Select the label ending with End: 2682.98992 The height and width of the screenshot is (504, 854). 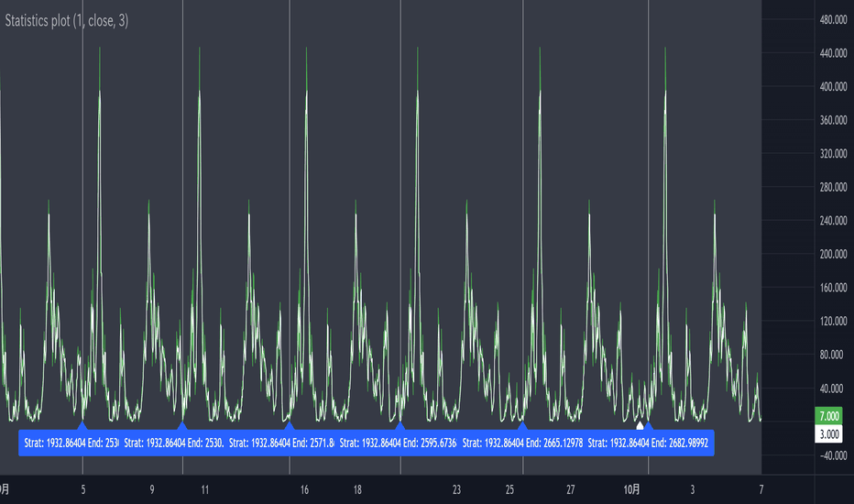pyautogui.click(x=648, y=443)
